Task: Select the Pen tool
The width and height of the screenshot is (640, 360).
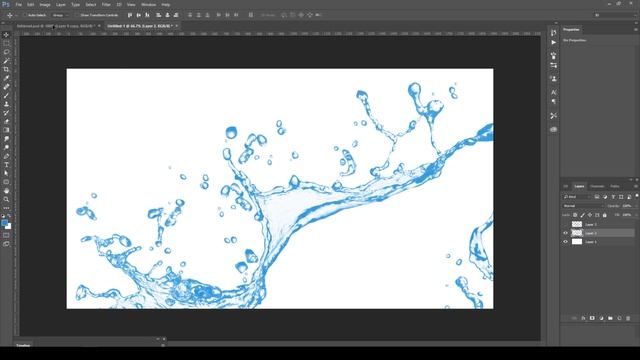Action: 6,156
